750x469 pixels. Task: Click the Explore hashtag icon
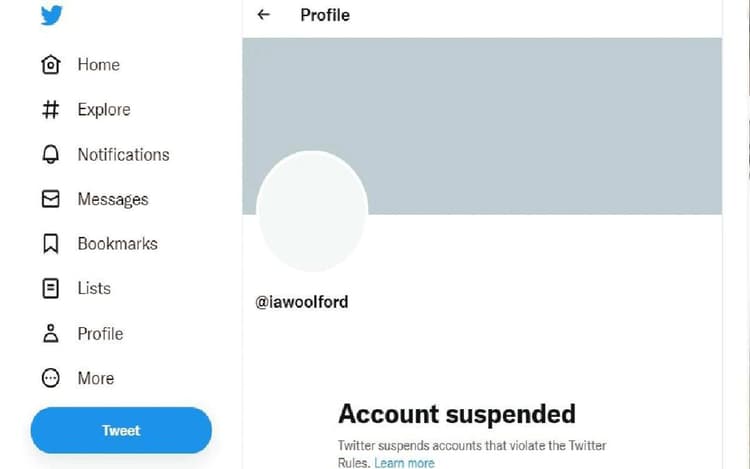(51, 110)
